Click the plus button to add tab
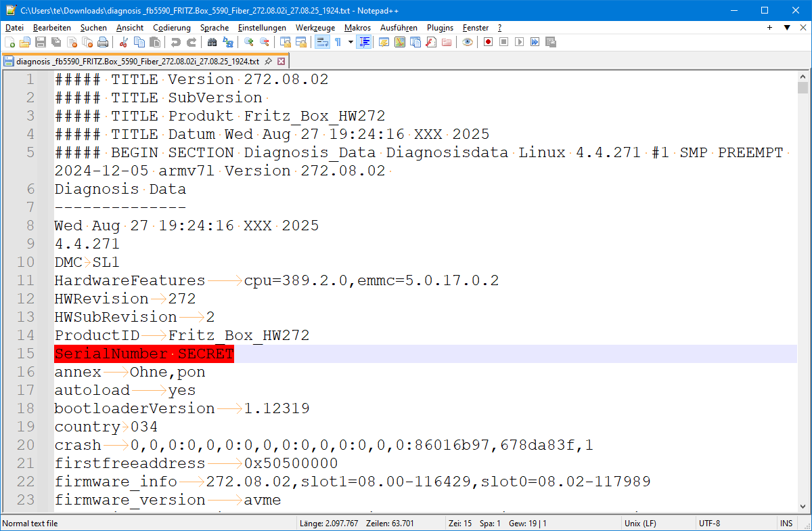The image size is (812, 531). (x=769, y=28)
